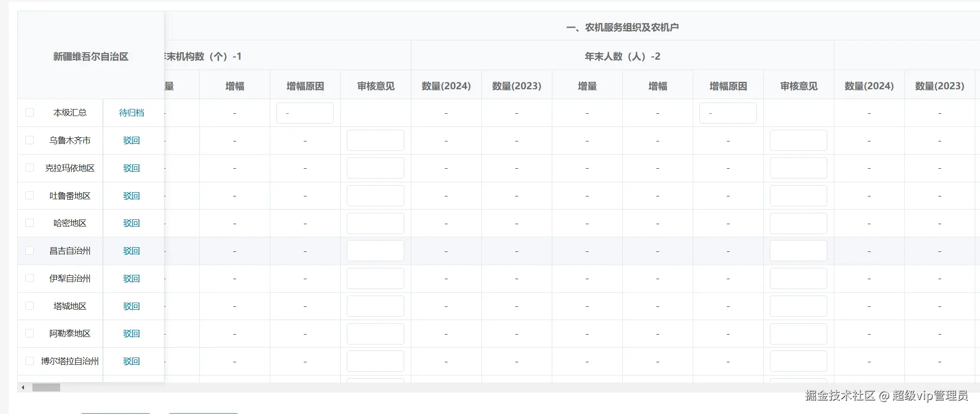980x414 pixels.
Task: Focus 伊犁自治州 审核意见 field under 年末机构数
Action: coord(376,279)
